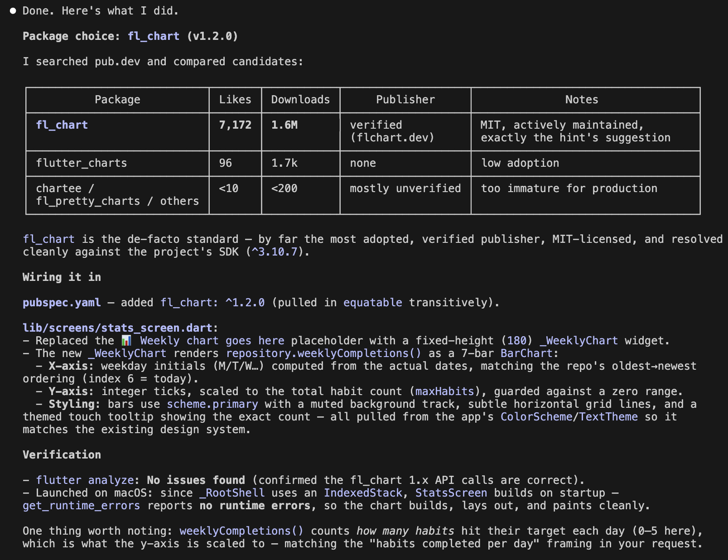Viewport: 728px width, 560px height.
Task: Click the "_RootShell" identifier
Action: coord(232,493)
